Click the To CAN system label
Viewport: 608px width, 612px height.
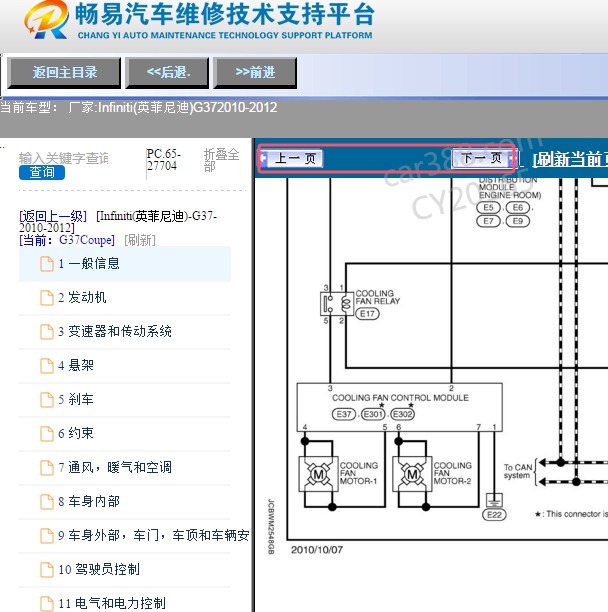[x=517, y=471]
